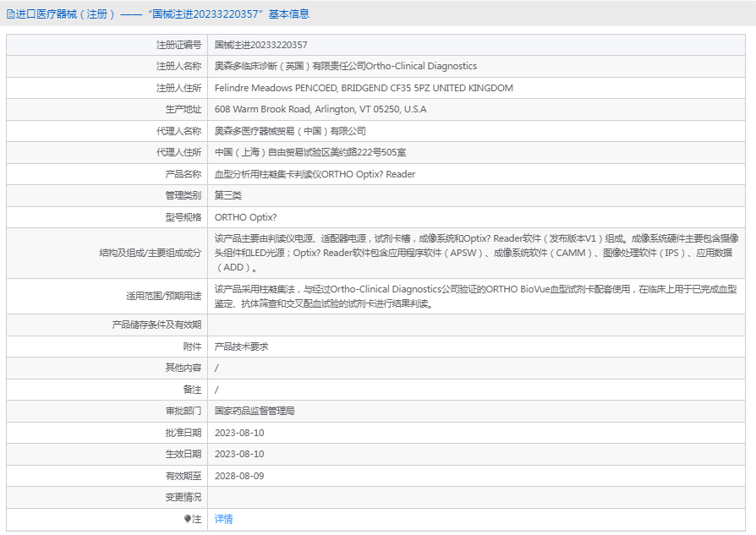The height and width of the screenshot is (535, 756).
Task: Select the 生效日期 label
Action: click(184, 454)
